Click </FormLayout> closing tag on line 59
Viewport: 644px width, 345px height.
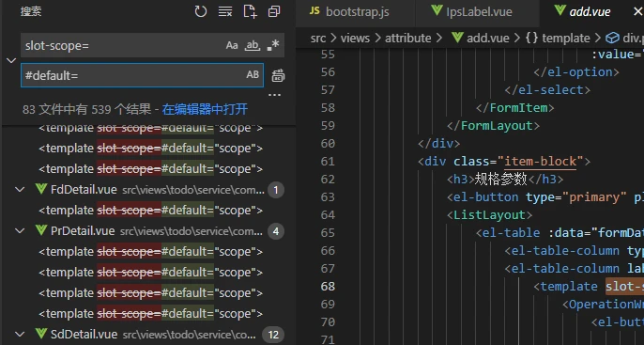pos(493,125)
